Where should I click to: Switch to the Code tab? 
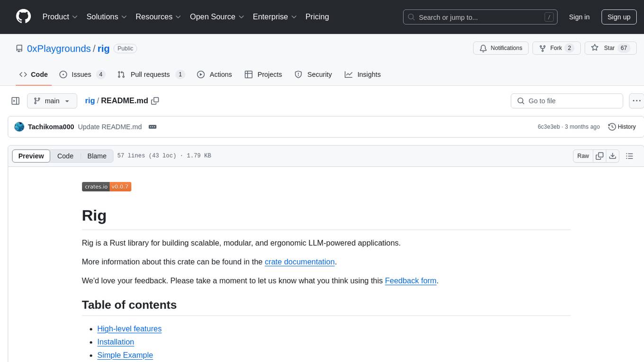pyautogui.click(x=34, y=74)
